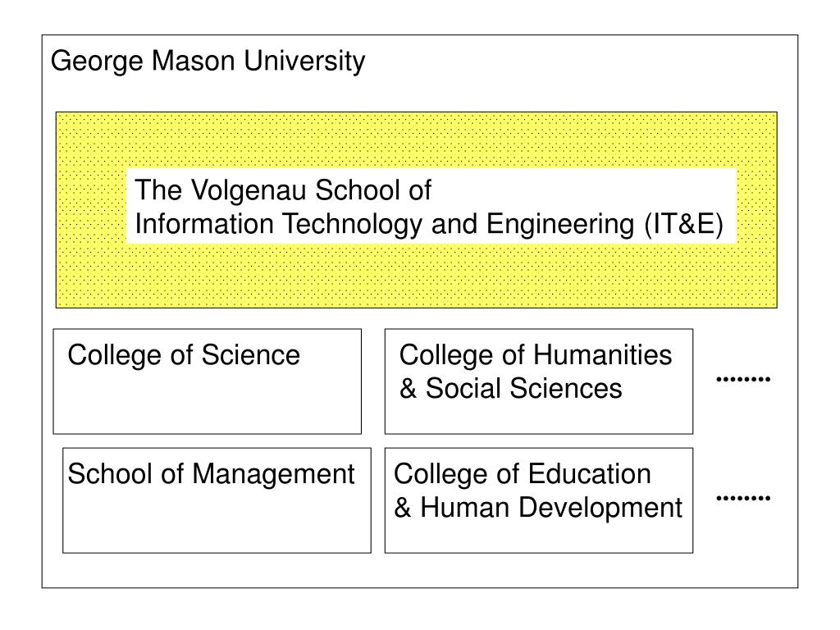Click the word 'George' in the title
Screen dimensions: 840x630
(x=97, y=61)
